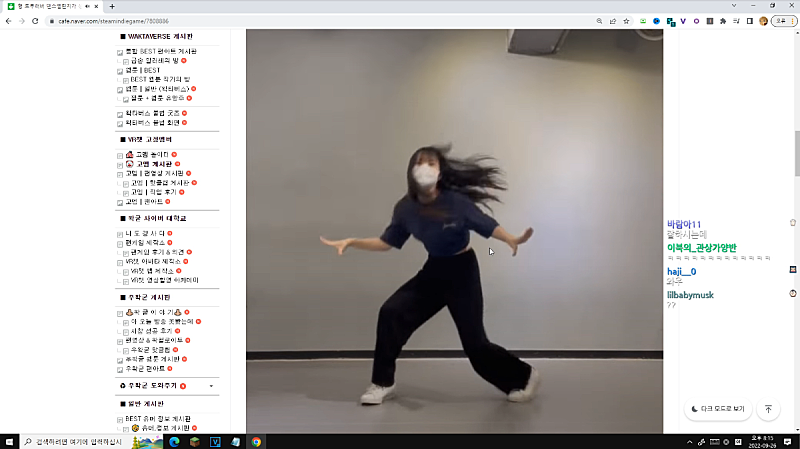Show hidden system tray icons
The height and width of the screenshot is (449, 800).
[x=689, y=442]
